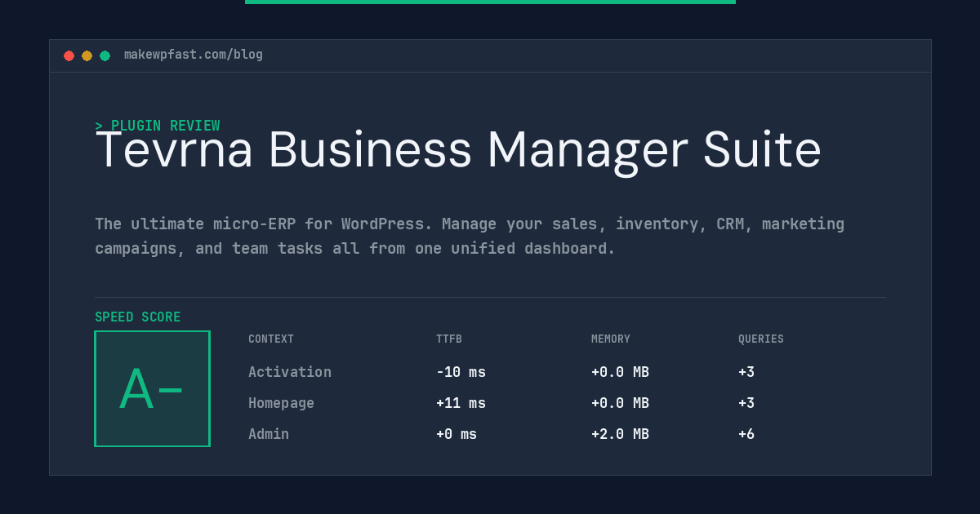Click the yellow window dot
The height and width of the screenshot is (514, 980).
pos(87,55)
